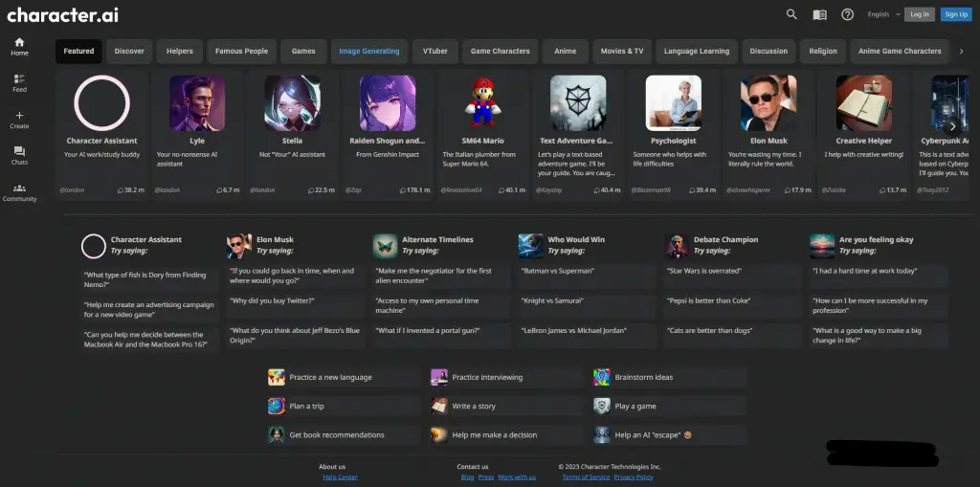980x487 pixels.
Task: Open the Elon Musk featured card avatar
Action: coord(768,103)
